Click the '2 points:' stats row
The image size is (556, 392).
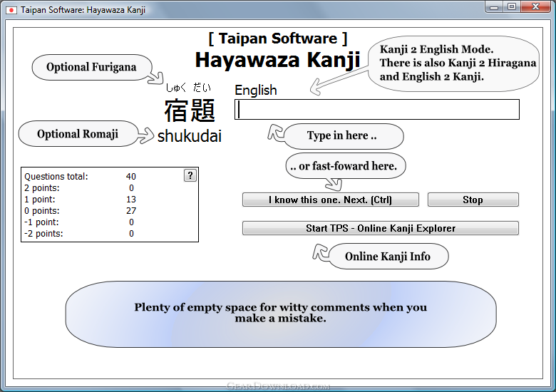point(79,188)
